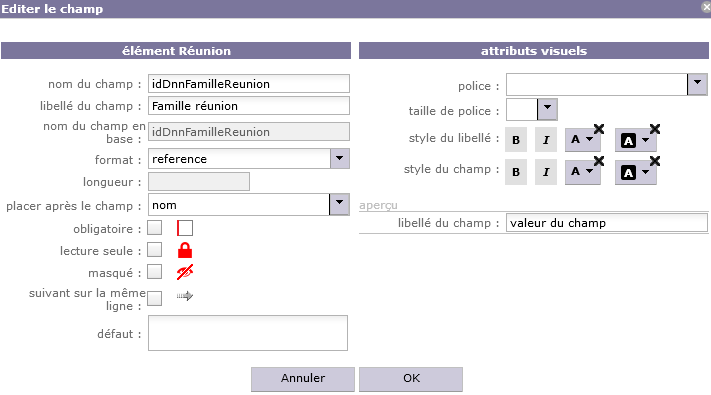Open the format dropdown showing reference
The width and height of the screenshot is (711, 395).
339,159
